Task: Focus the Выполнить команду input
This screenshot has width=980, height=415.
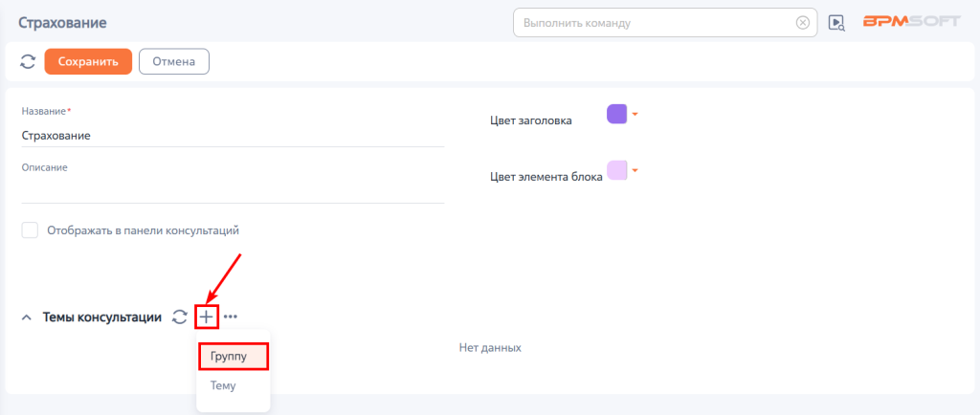Action: coord(657,23)
